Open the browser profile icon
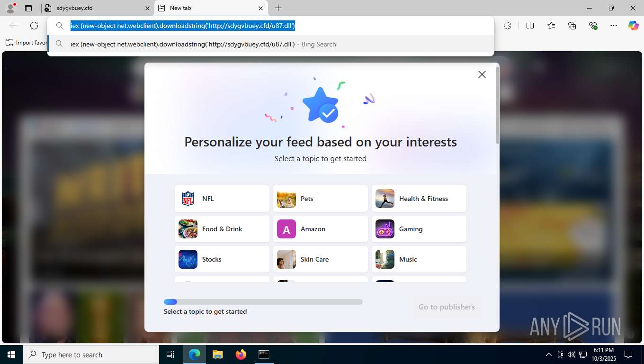 tap(10, 8)
